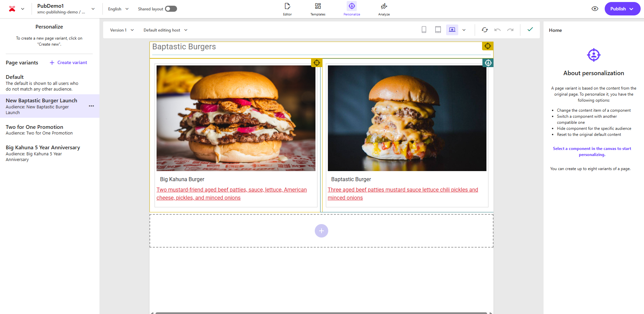
Task: Expand the Version 1 dropdown
Action: pyautogui.click(x=122, y=30)
